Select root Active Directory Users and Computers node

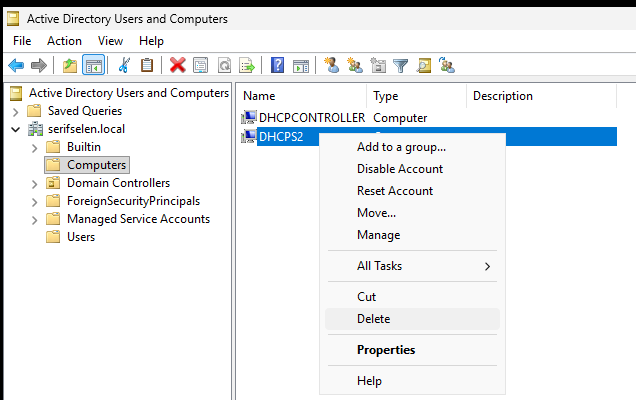[129, 93]
